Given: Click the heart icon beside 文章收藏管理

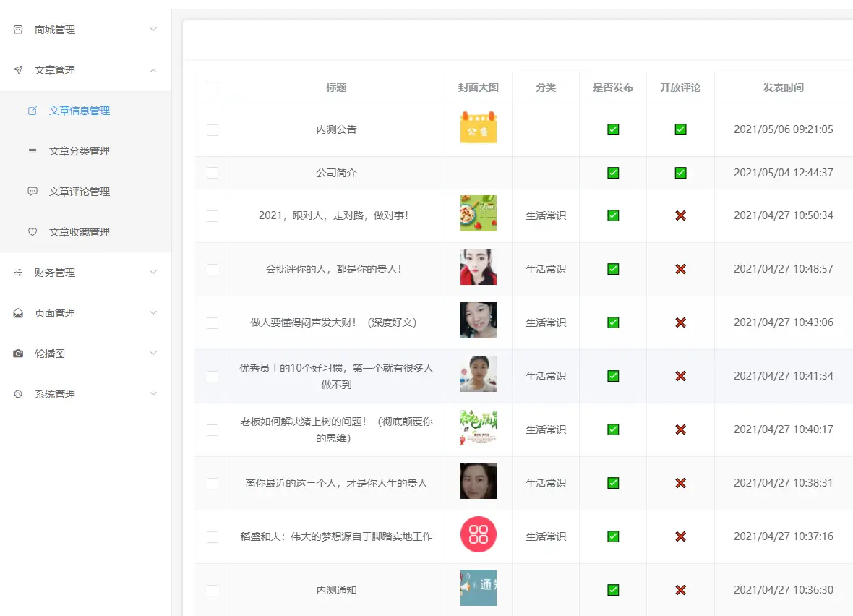Looking at the screenshot, I should 33,232.
